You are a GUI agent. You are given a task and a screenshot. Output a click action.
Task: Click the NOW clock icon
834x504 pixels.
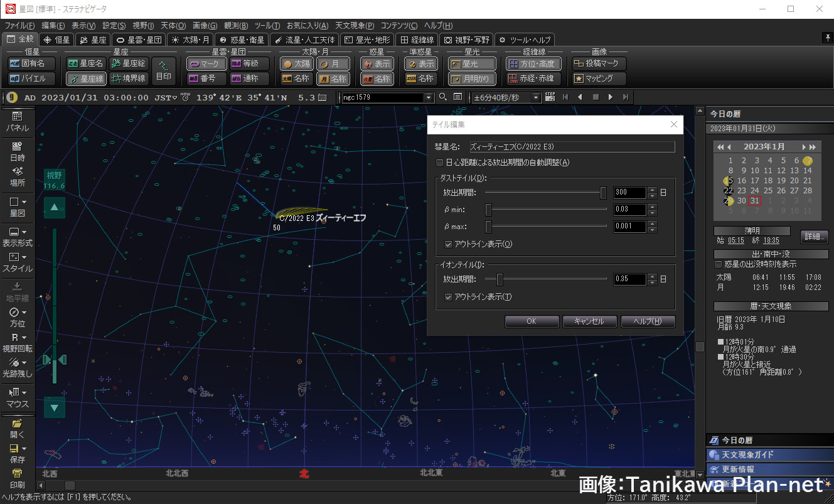point(184,97)
